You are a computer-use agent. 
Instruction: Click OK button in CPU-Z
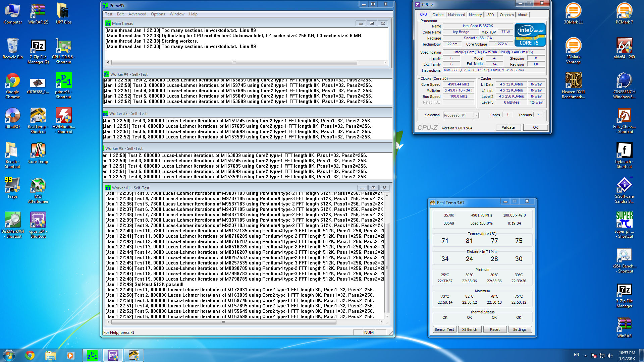point(536,127)
